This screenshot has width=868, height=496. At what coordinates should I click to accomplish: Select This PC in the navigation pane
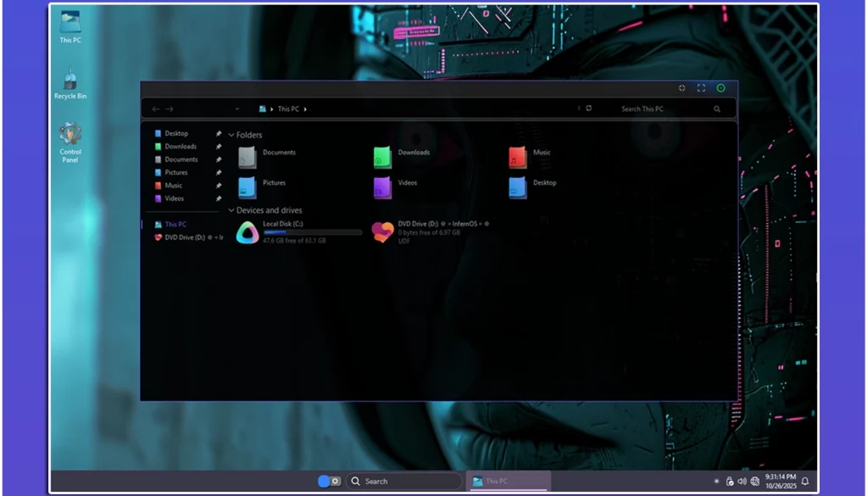pos(175,225)
